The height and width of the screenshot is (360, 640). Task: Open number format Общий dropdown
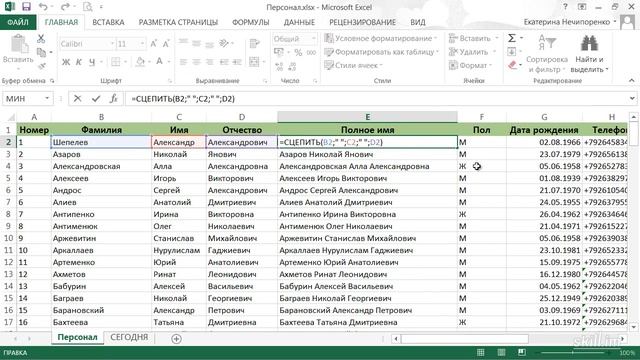pyautogui.click(x=313, y=39)
